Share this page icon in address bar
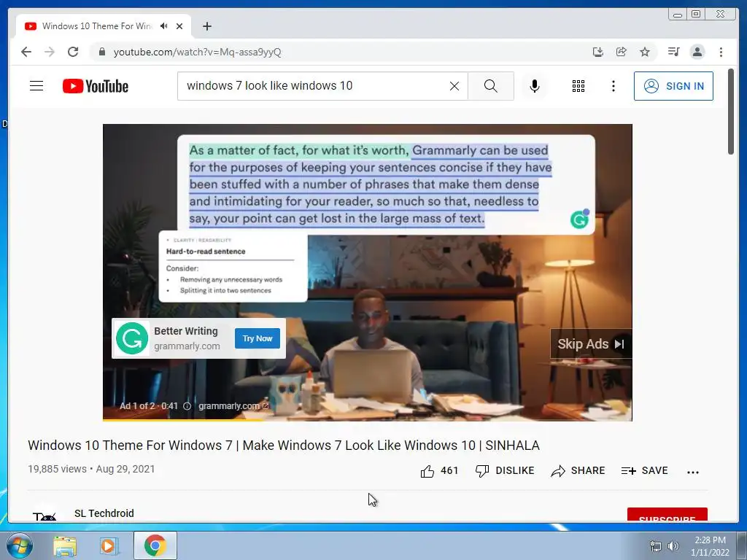This screenshot has width=747, height=560. pos(622,52)
